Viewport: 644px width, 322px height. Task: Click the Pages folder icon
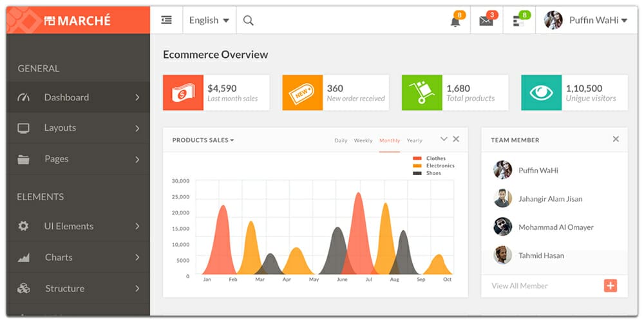point(23,159)
